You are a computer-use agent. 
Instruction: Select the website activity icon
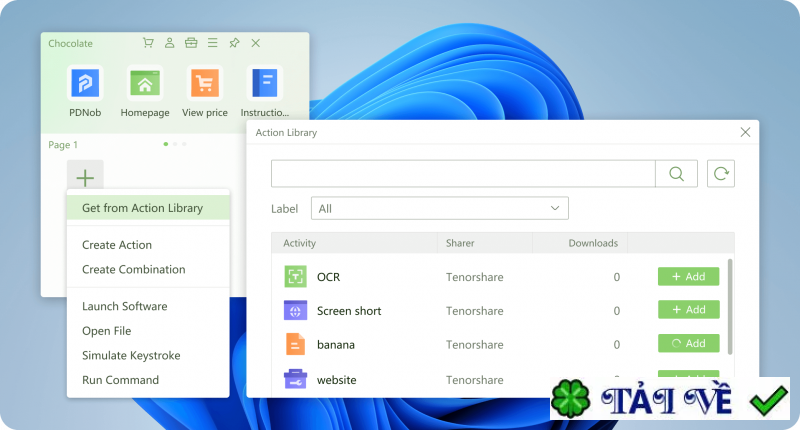(295, 380)
